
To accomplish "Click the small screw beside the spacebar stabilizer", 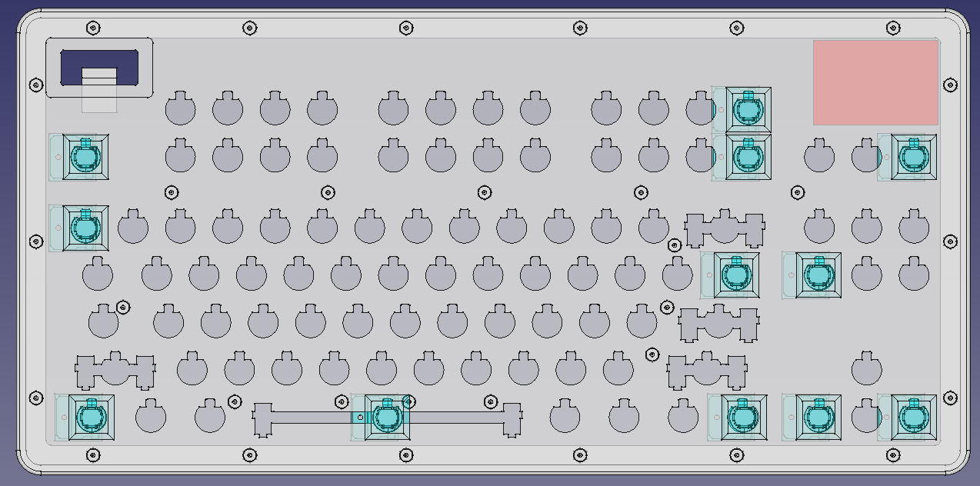I will (x=341, y=400).
